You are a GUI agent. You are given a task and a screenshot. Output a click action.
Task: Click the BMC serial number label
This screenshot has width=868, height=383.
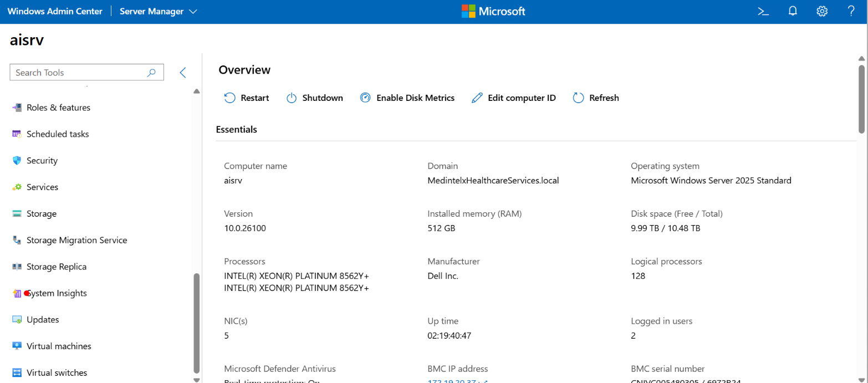(668, 369)
